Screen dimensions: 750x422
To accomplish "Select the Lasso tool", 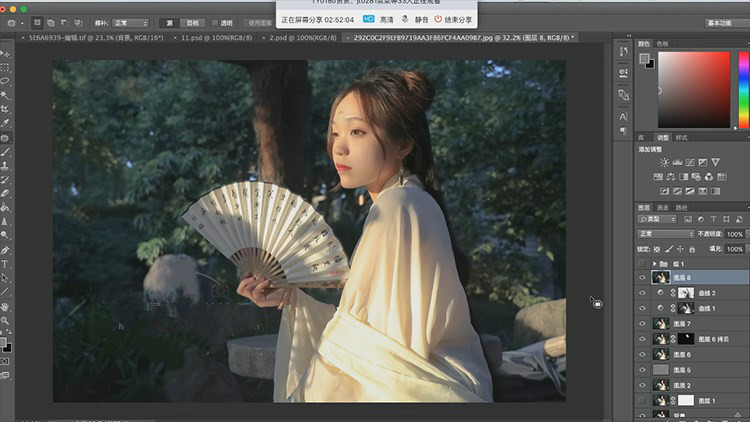I will [5, 81].
